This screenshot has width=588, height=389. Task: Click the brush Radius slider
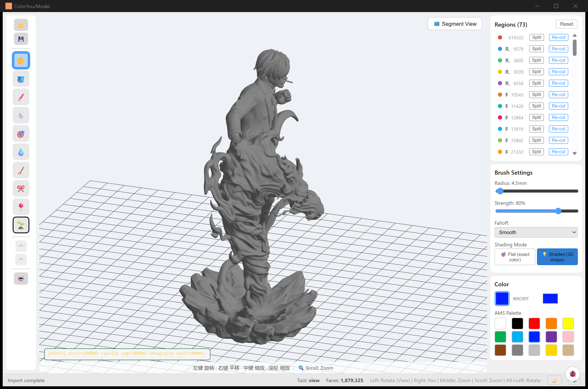537,191
